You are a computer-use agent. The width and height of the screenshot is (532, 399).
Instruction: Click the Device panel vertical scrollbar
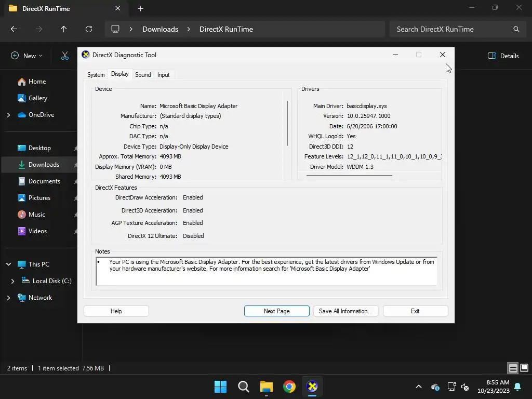pyautogui.click(x=287, y=123)
